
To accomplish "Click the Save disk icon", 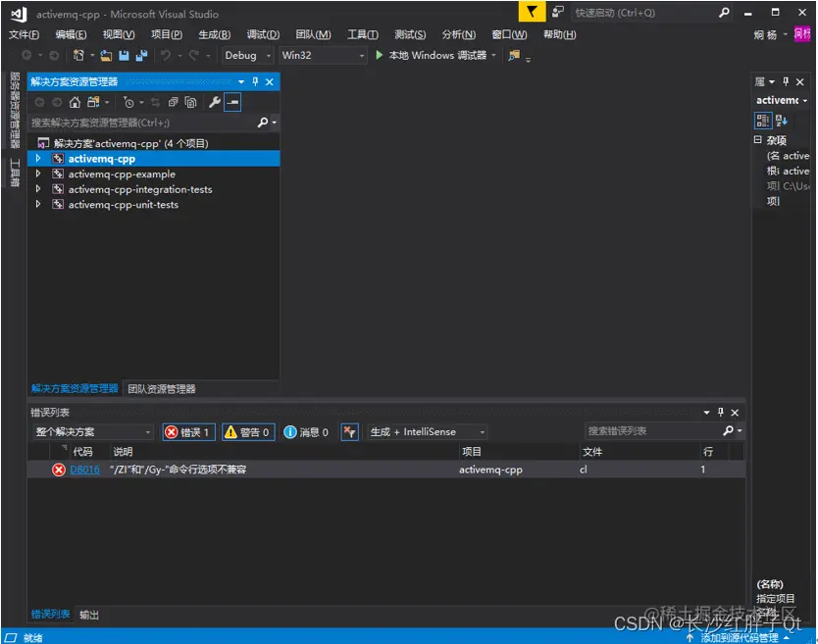I will 124,55.
